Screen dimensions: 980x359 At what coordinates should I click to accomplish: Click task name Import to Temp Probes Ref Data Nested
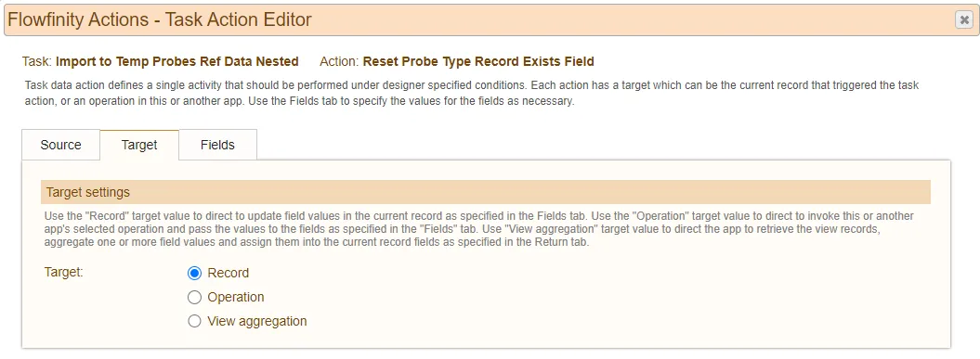(177, 61)
